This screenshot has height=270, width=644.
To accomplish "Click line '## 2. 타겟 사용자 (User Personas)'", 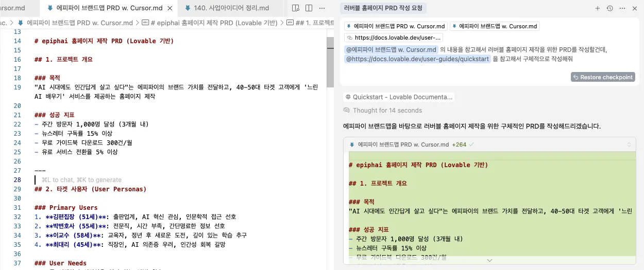I will point(90,189).
